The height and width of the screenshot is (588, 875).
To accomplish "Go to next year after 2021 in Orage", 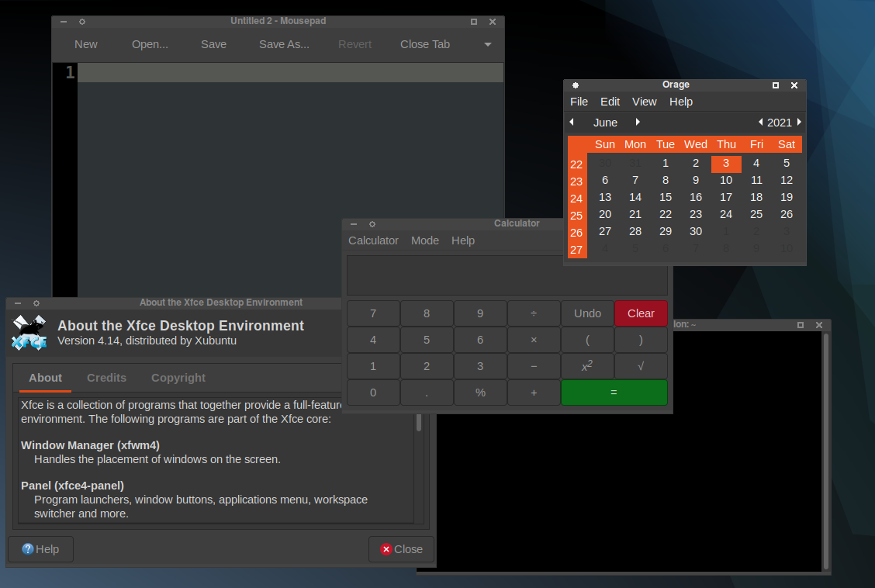I will (799, 122).
